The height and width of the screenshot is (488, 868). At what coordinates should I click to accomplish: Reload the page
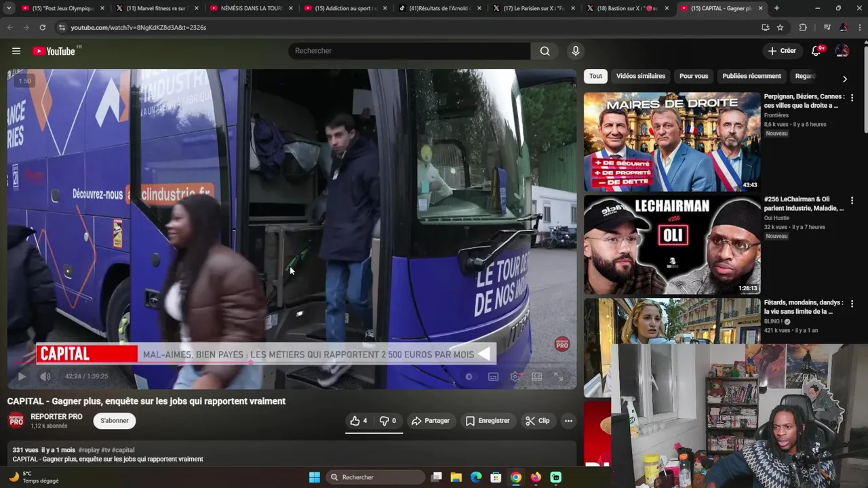click(42, 27)
